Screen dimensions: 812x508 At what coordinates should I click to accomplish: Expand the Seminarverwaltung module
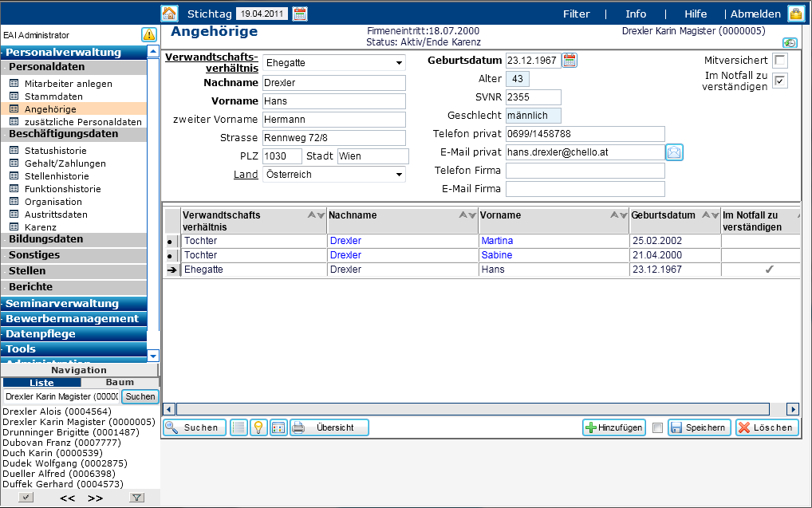[74, 304]
